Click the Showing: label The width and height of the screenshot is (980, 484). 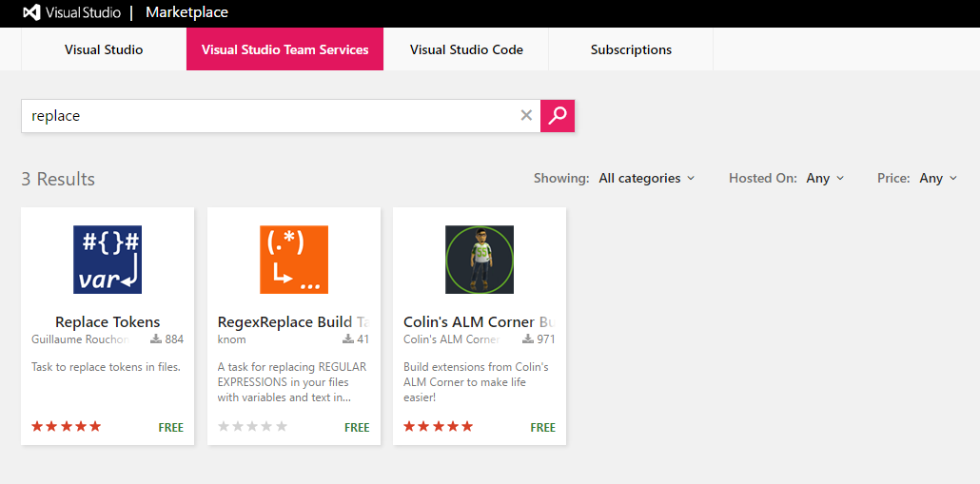[561, 179]
